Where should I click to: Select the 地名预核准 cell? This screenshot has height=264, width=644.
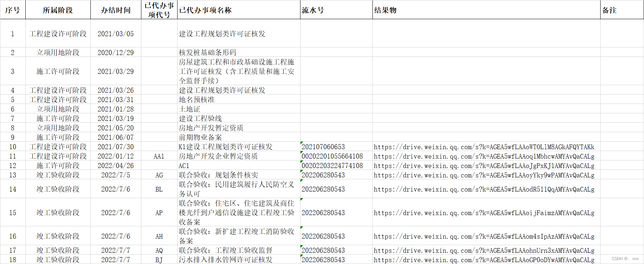239,99
